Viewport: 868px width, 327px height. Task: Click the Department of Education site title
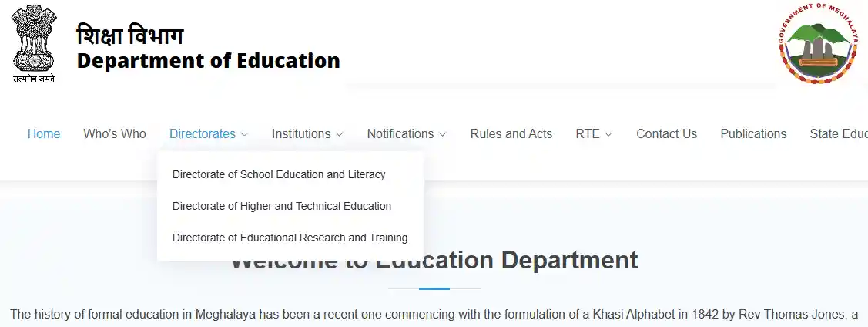[208, 60]
